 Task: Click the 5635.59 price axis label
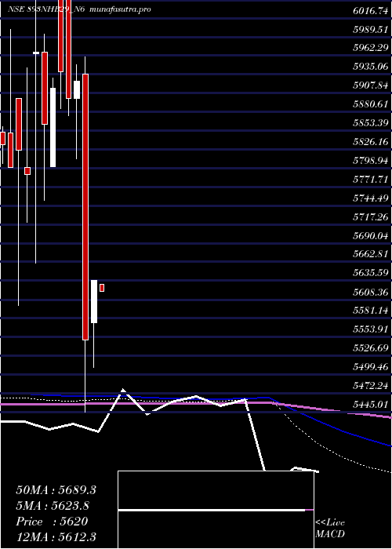click(371, 273)
